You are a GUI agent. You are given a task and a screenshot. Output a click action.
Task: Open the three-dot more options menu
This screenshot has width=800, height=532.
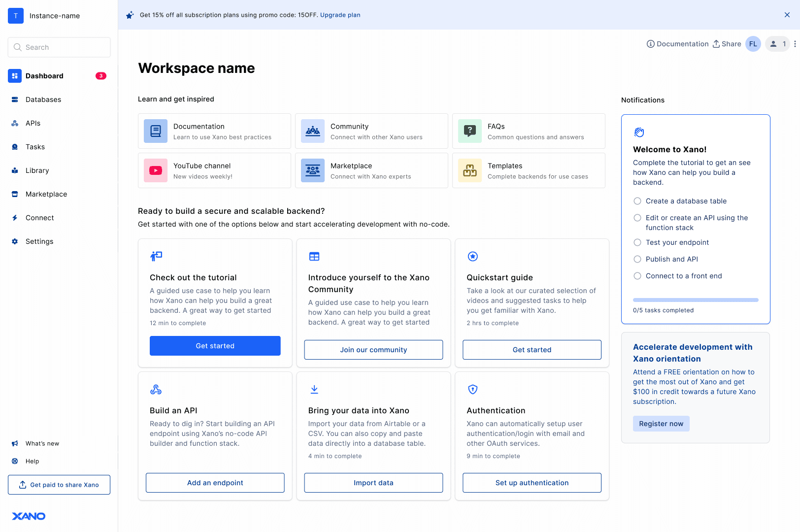795,44
